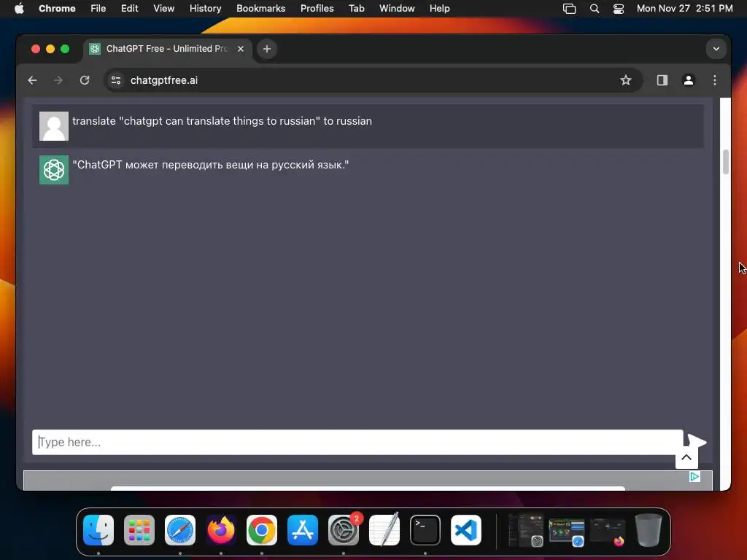Open the Trash in the dock

click(649, 530)
